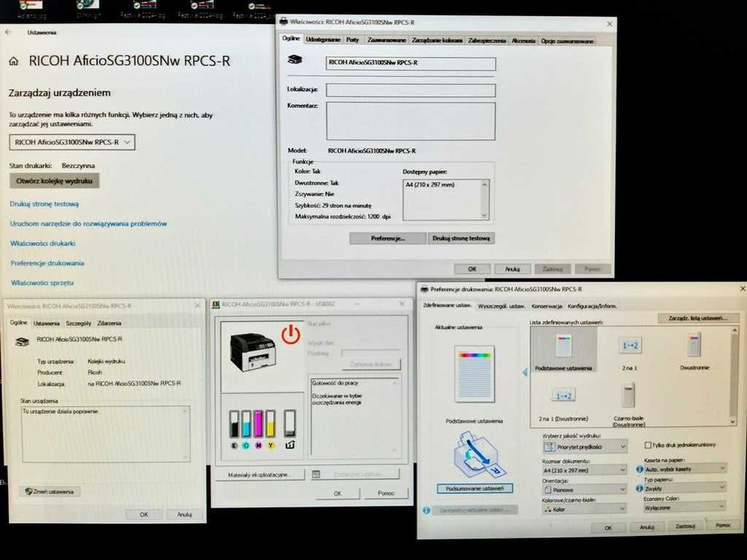Click the cyan C ink level gauge
Image resolution: width=747 pixels, height=560 pixels.
point(246,424)
